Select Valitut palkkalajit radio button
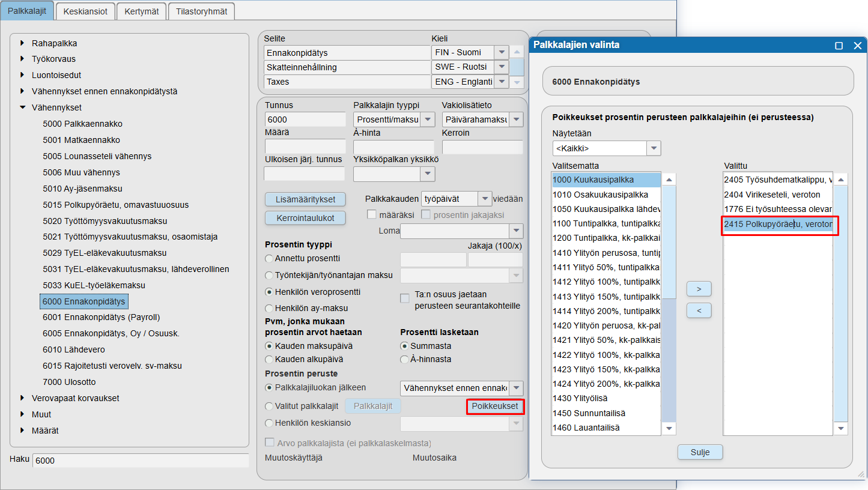This screenshot has height=490, width=868. [x=269, y=406]
